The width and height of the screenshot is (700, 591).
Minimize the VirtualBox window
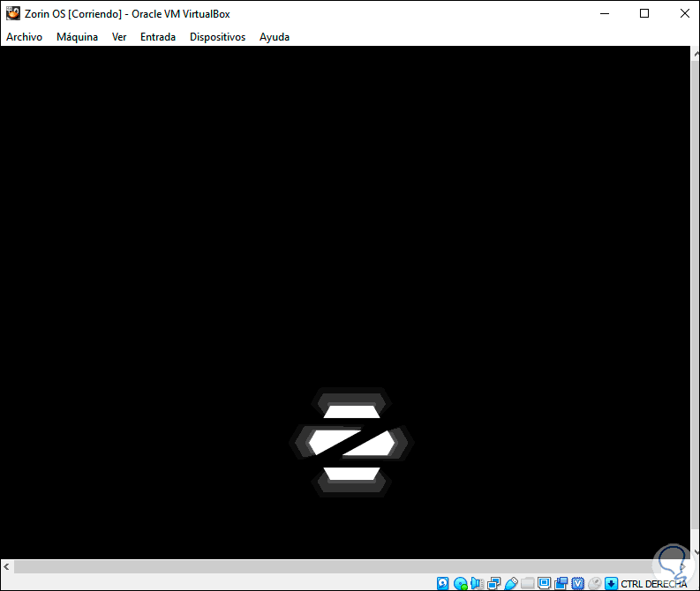[x=605, y=13]
